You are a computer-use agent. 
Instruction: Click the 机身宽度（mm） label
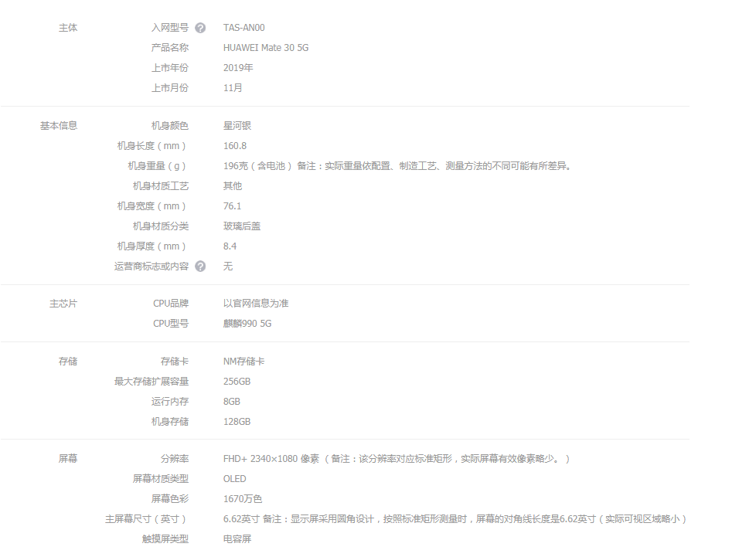(152, 206)
